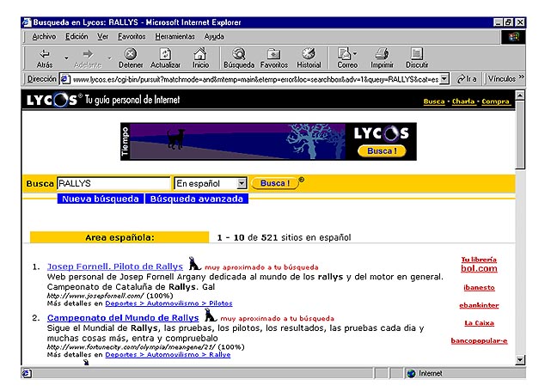Screen dimensions: 545x392
Task: Click the Lycos logo in header
Action: click(52, 100)
